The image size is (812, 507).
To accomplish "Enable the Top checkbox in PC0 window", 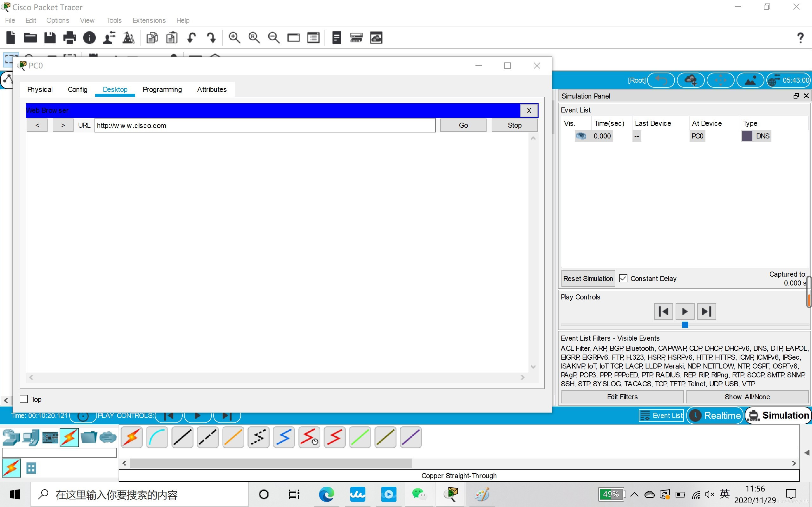I will pos(24,399).
